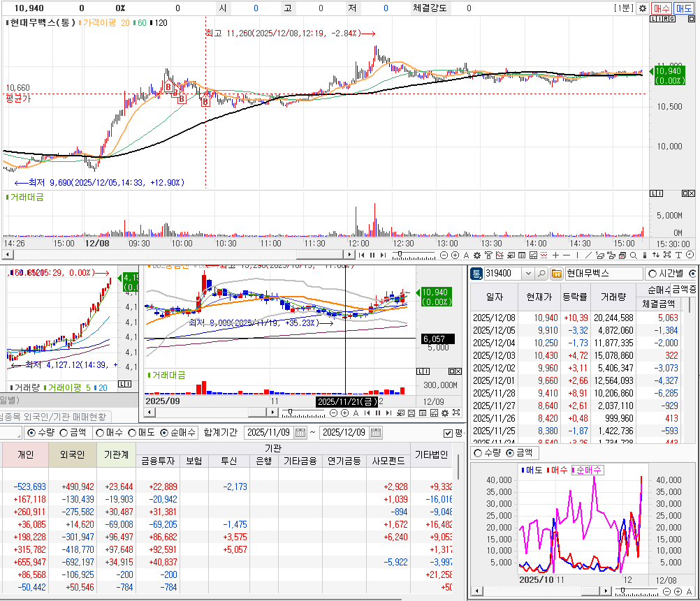This screenshot has width=700, height=601.
Task: Zoom out the main chart with minus icon
Action: coord(444,255)
